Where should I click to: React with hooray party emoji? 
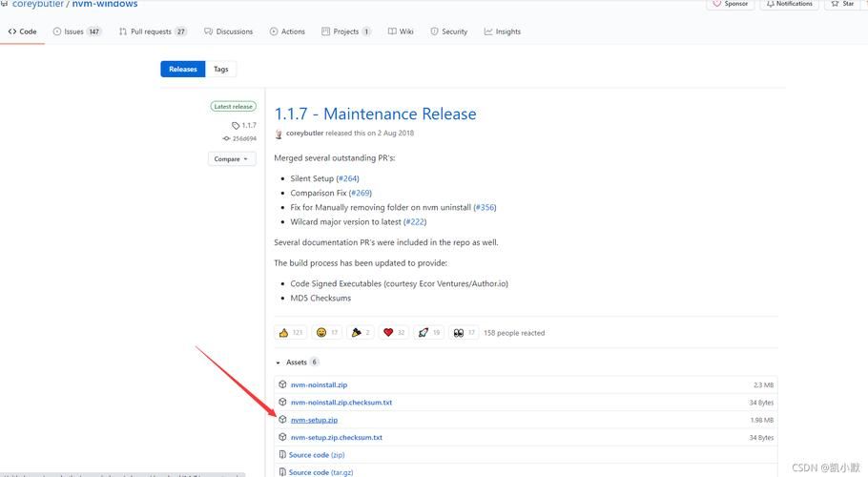(x=361, y=333)
